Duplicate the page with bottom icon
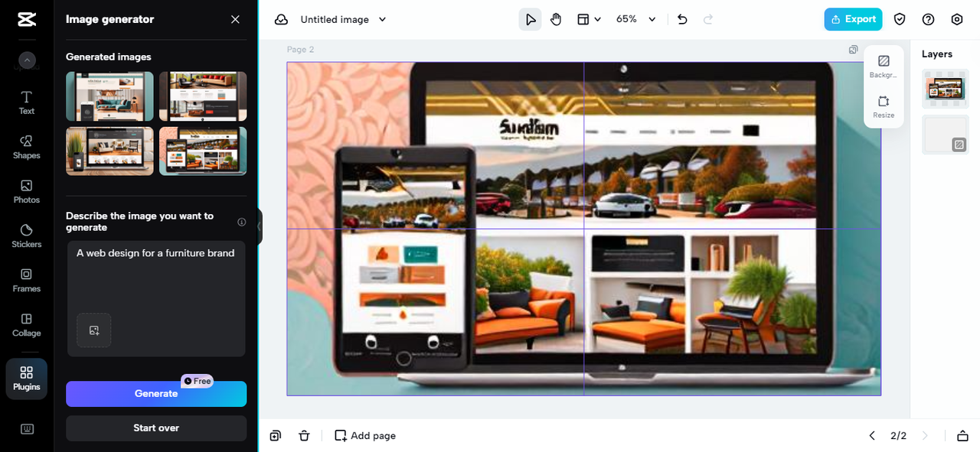Viewport: 980px width, 452px height. (276, 436)
